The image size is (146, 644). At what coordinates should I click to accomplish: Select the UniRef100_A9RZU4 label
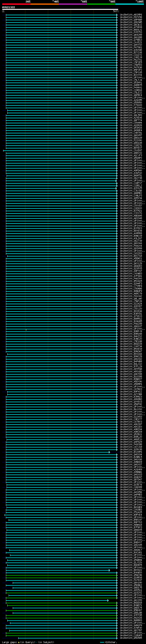point(131,429)
